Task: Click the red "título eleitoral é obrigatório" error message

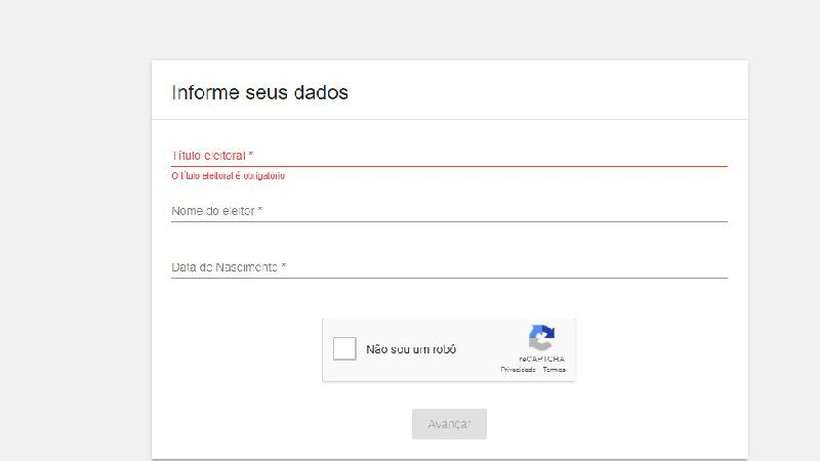Action: click(229, 176)
